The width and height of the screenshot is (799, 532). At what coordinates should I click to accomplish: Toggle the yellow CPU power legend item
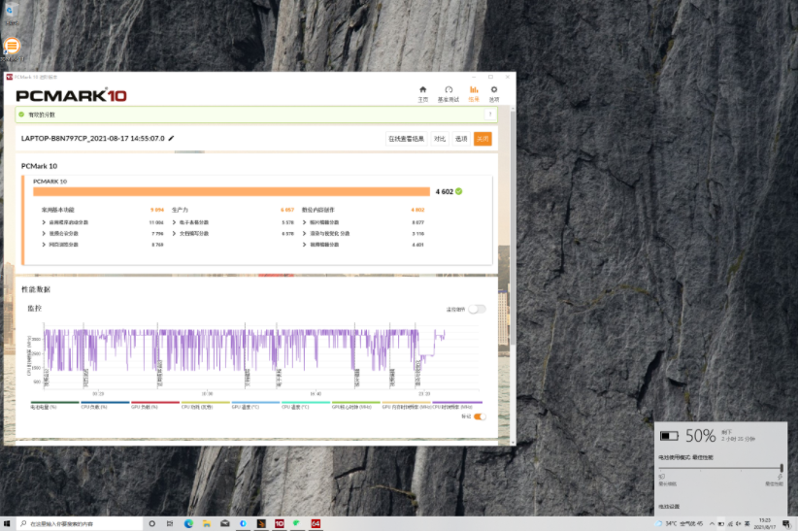tap(205, 405)
